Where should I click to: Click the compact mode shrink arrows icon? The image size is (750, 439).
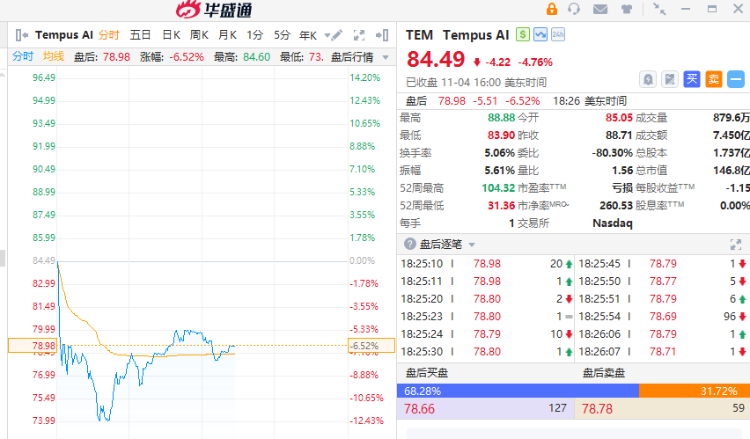point(660,9)
